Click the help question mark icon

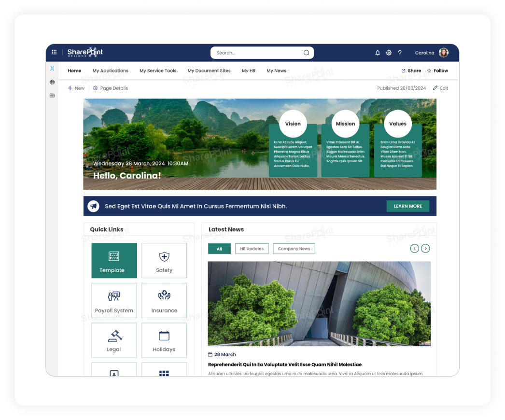(x=400, y=53)
